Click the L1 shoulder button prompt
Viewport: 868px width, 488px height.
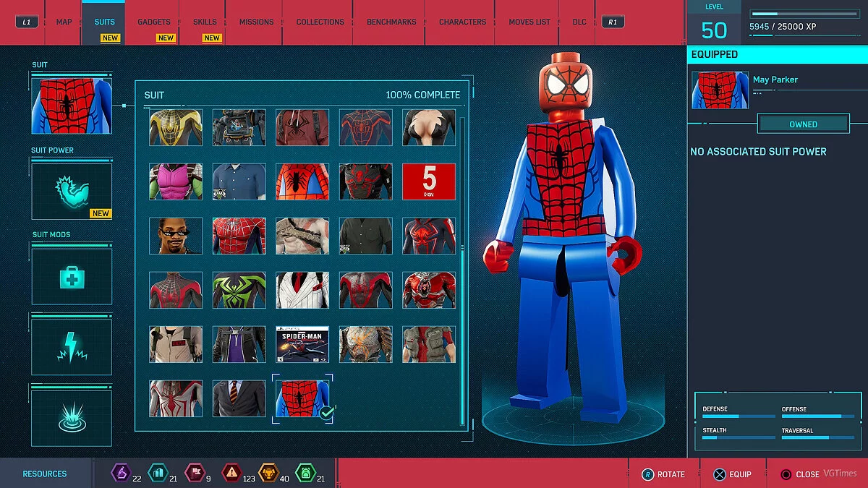point(26,21)
